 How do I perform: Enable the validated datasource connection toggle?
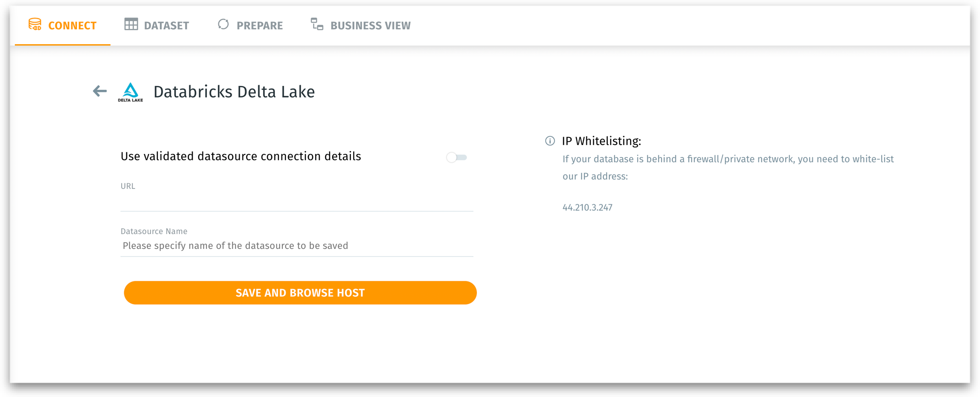(x=456, y=157)
